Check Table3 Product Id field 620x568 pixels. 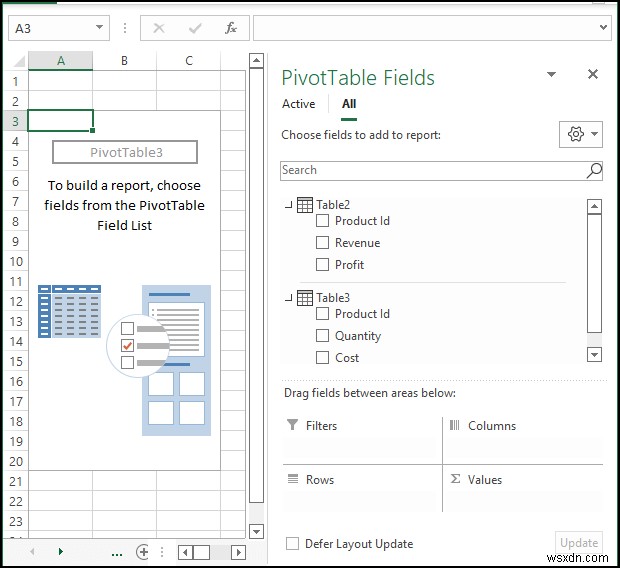322,314
